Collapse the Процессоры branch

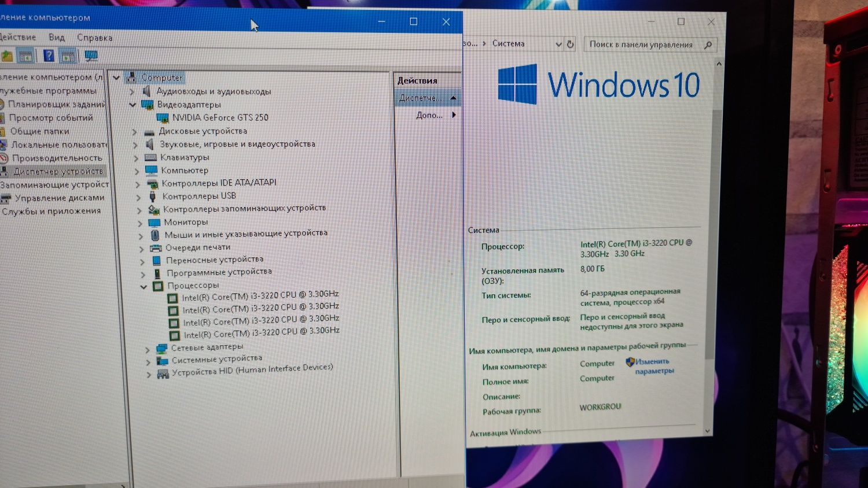pyautogui.click(x=144, y=287)
